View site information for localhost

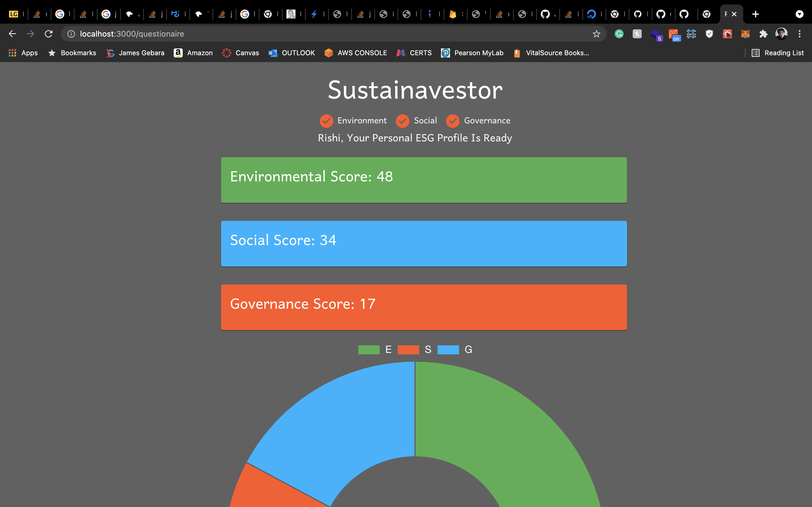71,34
